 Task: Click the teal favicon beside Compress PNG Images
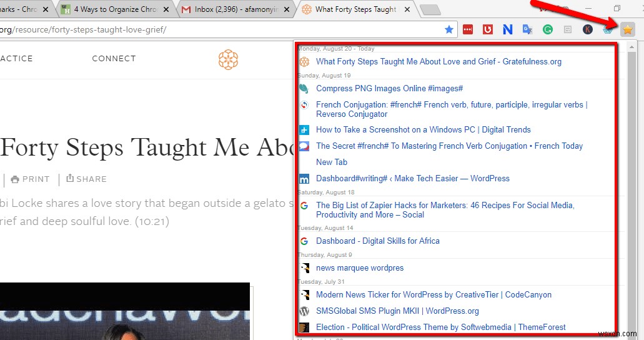pyautogui.click(x=304, y=88)
